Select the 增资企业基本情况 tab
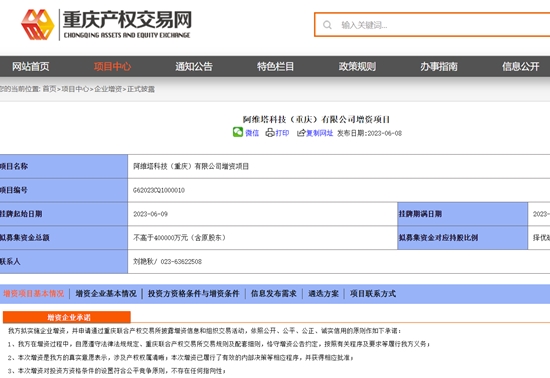 point(106,293)
